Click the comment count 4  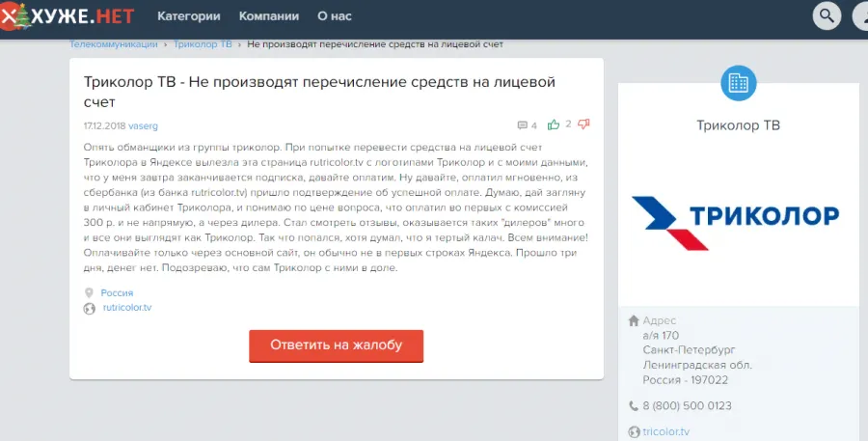[x=533, y=125]
